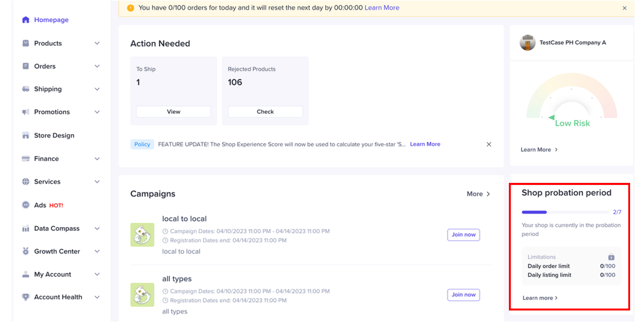The width and height of the screenshot is (644, 331).
Task: Expand the Products sidebar menu
Action: tap(97, 43)
